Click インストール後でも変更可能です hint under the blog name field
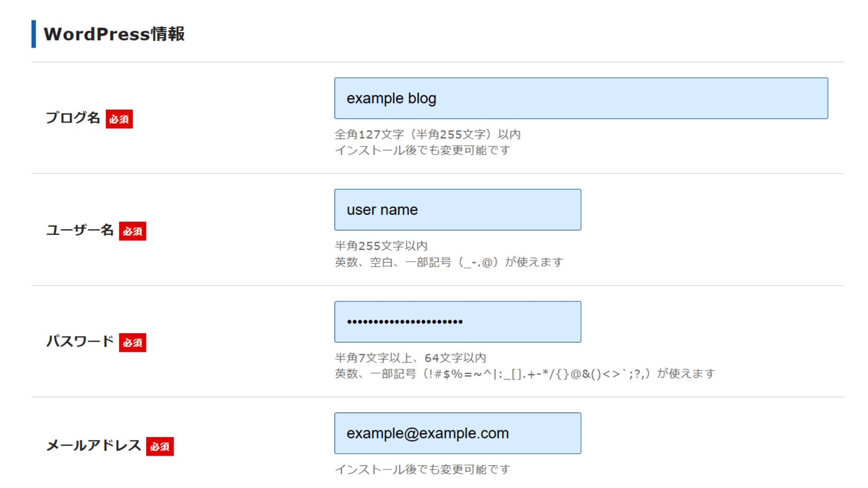 [x=423, y=150]
